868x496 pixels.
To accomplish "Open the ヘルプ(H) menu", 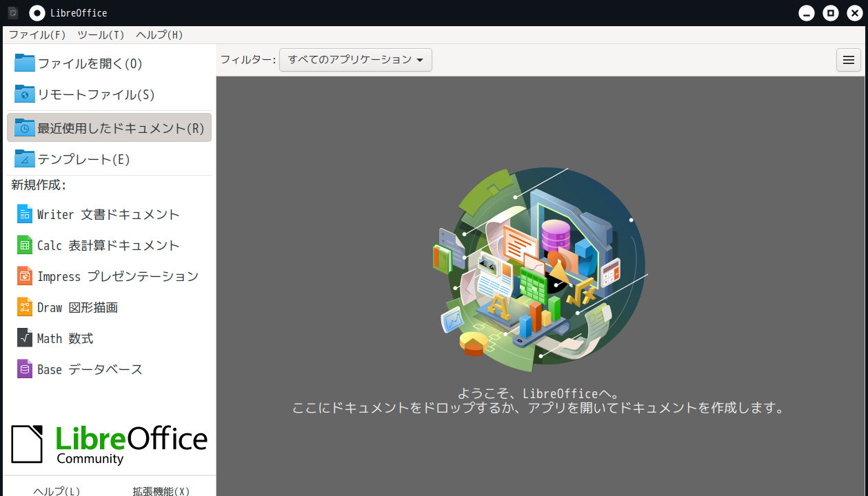I will pos(159,35).
